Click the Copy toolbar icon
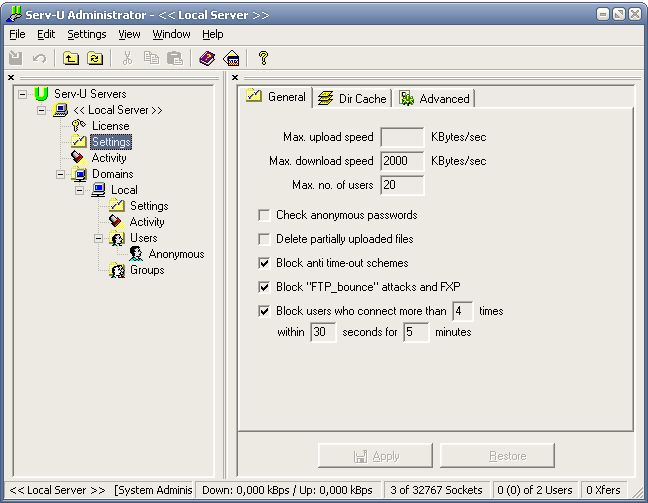 (151, 58)
